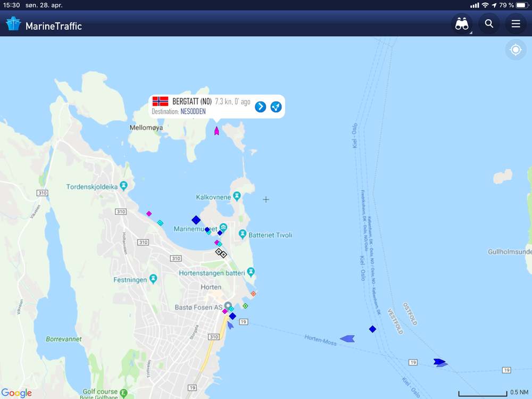Tap the Horten-Moss ferry route label
This screenshot has height=399, width=532.
coord(320,340)
